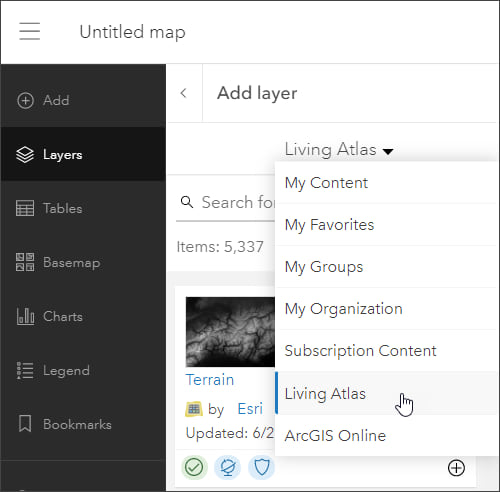Image resolution: width=500 pixels, height=492 pixels.
Task: Click the Layers stack icon
Action: pyautogui.click(x=25, y=155)
